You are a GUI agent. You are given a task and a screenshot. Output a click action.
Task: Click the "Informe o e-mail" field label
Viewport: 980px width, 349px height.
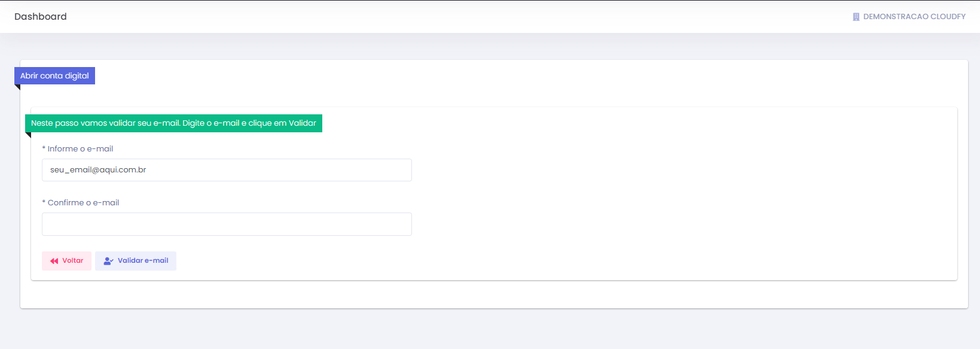click(x=80, y=149)
